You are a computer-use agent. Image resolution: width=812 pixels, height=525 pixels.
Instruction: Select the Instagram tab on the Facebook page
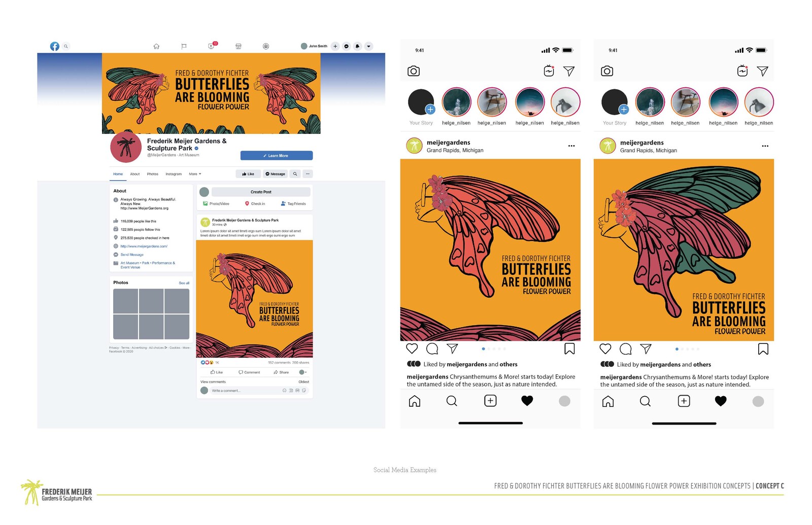pos(174,174)
